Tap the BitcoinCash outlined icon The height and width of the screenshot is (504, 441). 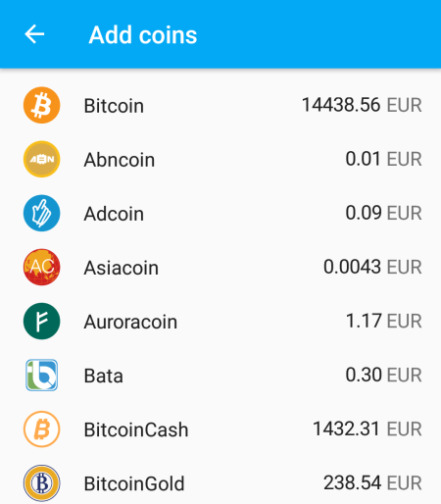(41, 429)
